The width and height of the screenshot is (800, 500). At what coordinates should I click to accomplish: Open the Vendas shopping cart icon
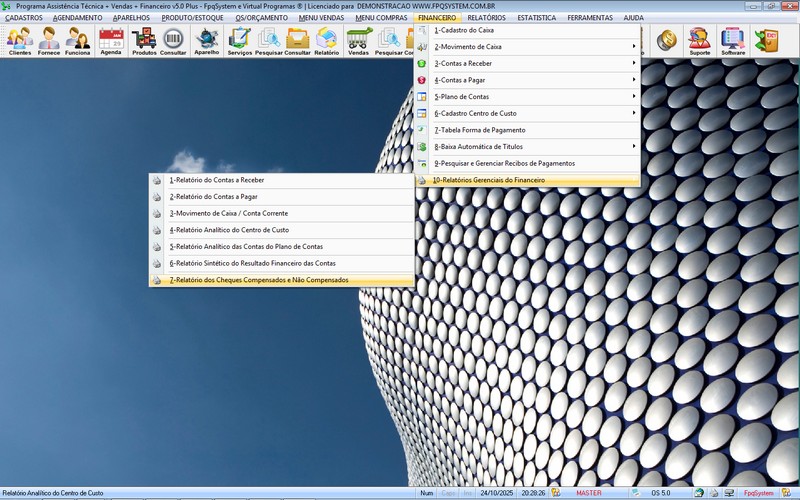pyautogui.click(x=359, y=41)
